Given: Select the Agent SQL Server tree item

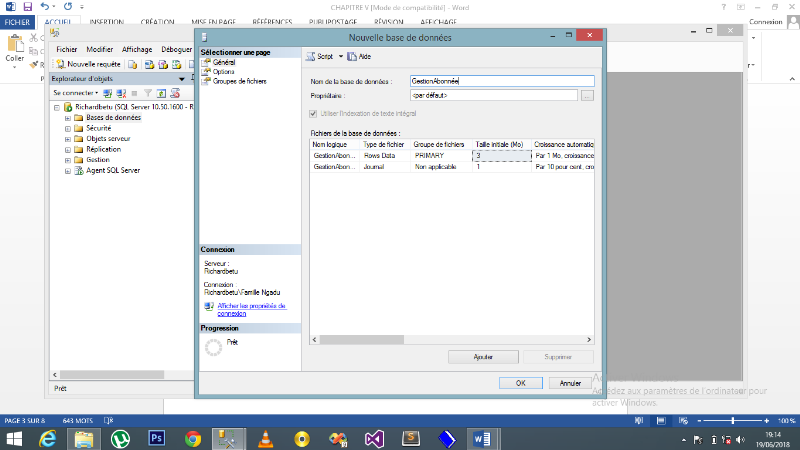Looking at the screenshot, I should 113,170.
